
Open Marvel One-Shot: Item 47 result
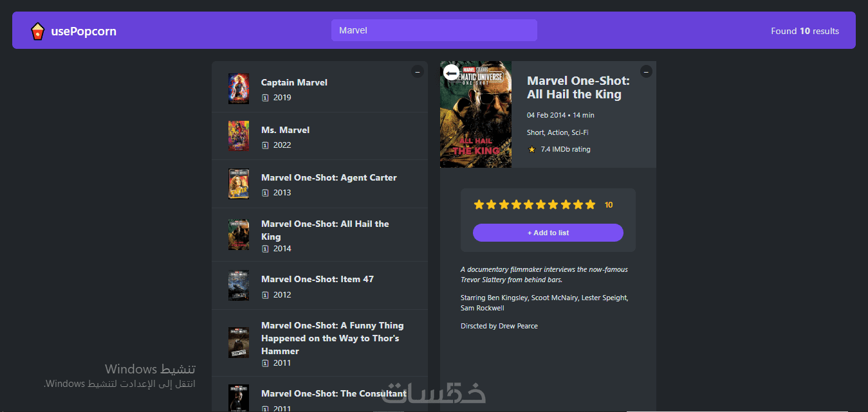pos(320,285)
